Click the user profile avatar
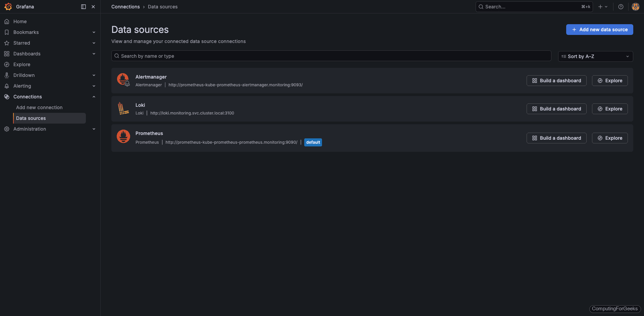Viewport: 644px width, 316px height. pyautogui.click(x=636, y=7)
